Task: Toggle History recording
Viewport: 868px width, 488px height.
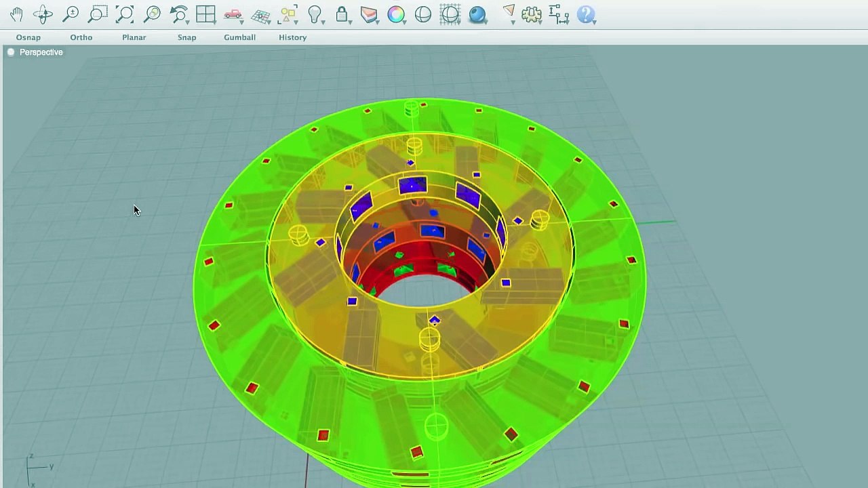Action: [293, 37]
